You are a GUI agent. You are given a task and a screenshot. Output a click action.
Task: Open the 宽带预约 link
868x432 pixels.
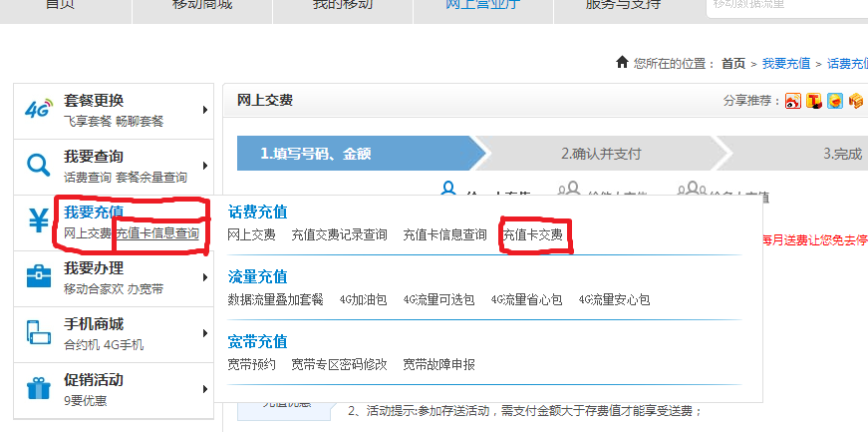click(x=251, y=364)
